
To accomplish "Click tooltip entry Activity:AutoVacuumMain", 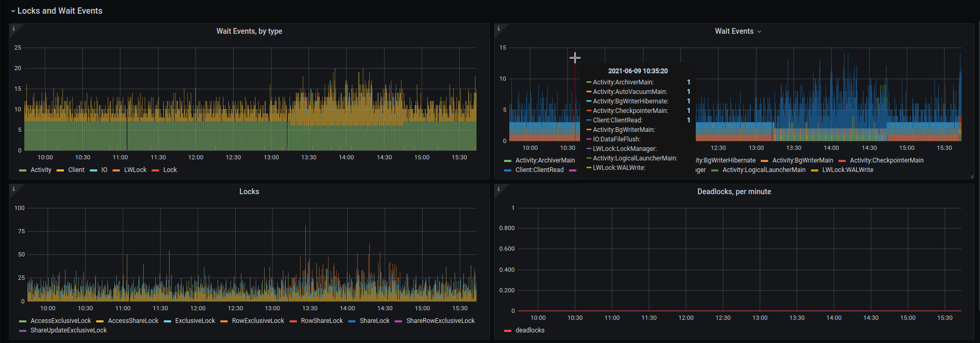I will [630, 92].
